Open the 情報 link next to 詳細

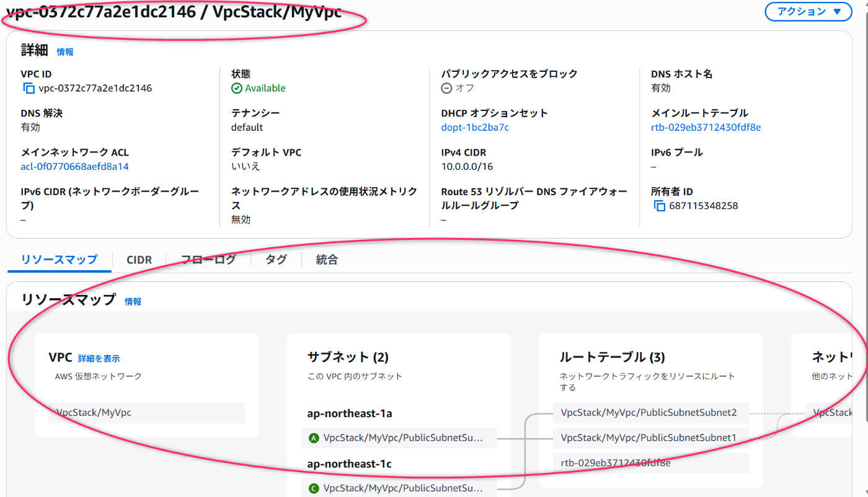tap(65, 52)
